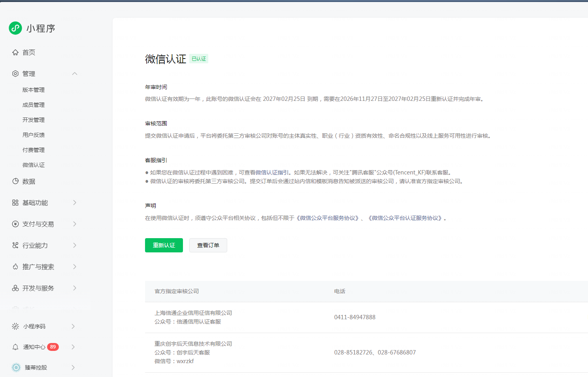
Task: Click the 开发与服务 icon
Action: (15, 288)
